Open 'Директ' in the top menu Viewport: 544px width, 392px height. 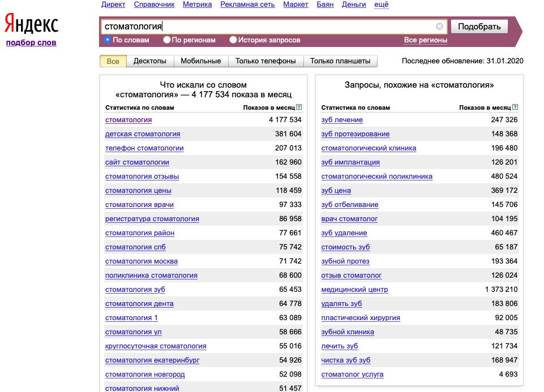(x=113, y=5)
